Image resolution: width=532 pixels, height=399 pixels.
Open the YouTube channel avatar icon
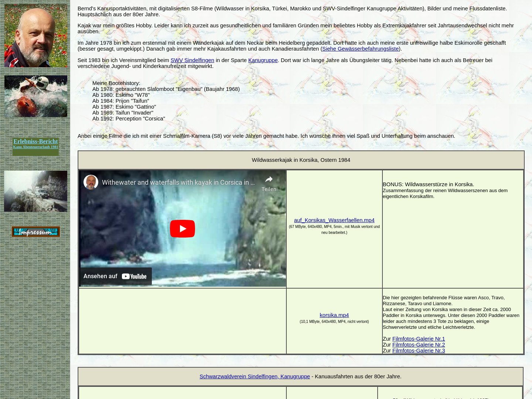point(91,182)
